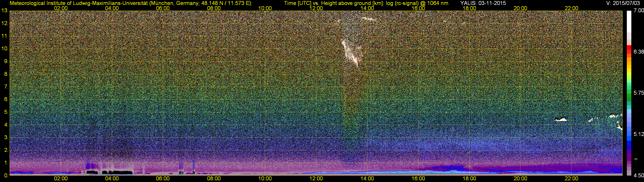
Task: Click the small 'eq' label beside the color scale
Action: (x=636, y=159)
